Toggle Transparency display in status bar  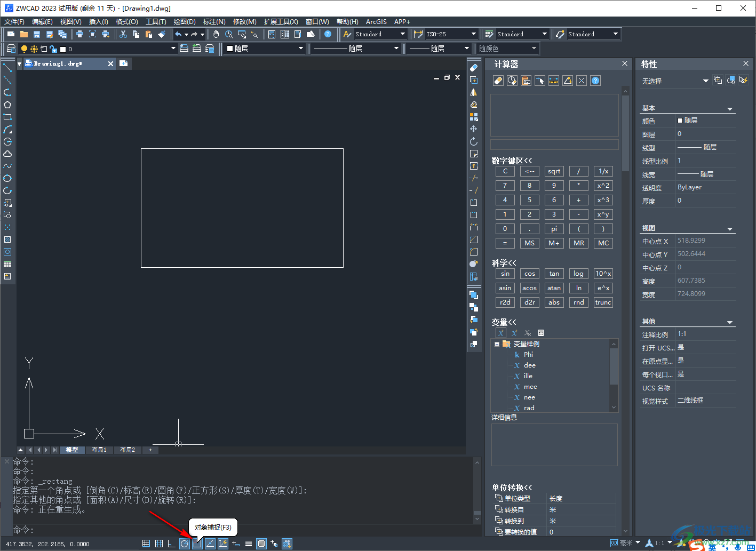[x=261, y=544]
